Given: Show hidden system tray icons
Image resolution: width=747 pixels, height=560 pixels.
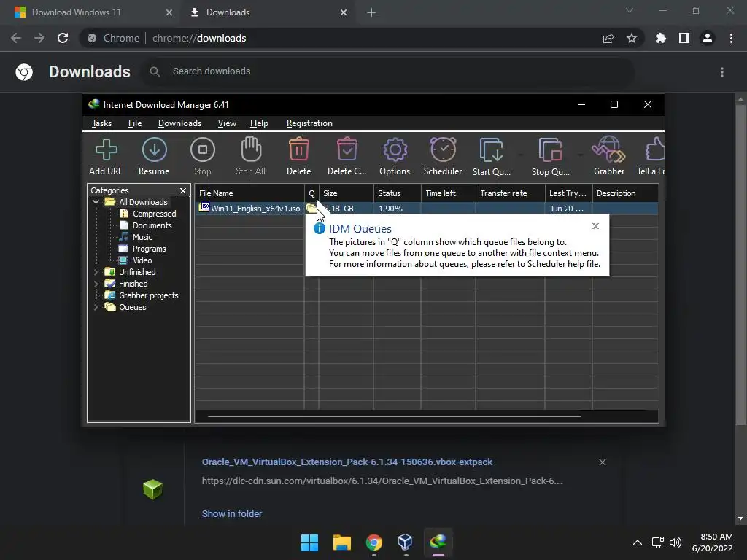Looking at the screenshot, I should (x=638, y=542).
